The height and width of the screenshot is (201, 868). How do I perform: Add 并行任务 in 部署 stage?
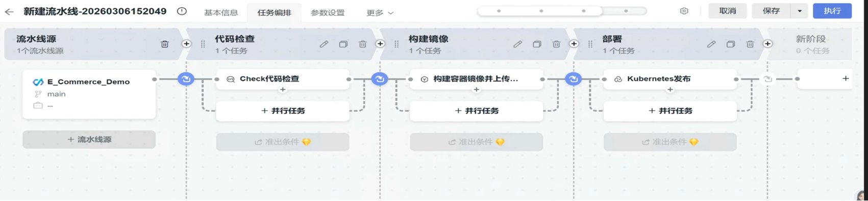670,111
